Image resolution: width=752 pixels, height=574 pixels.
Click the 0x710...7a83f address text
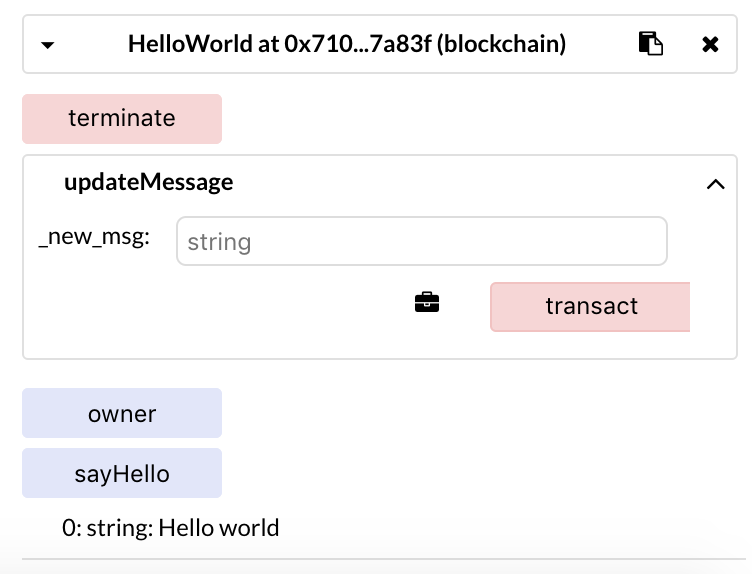pos(358,44)
